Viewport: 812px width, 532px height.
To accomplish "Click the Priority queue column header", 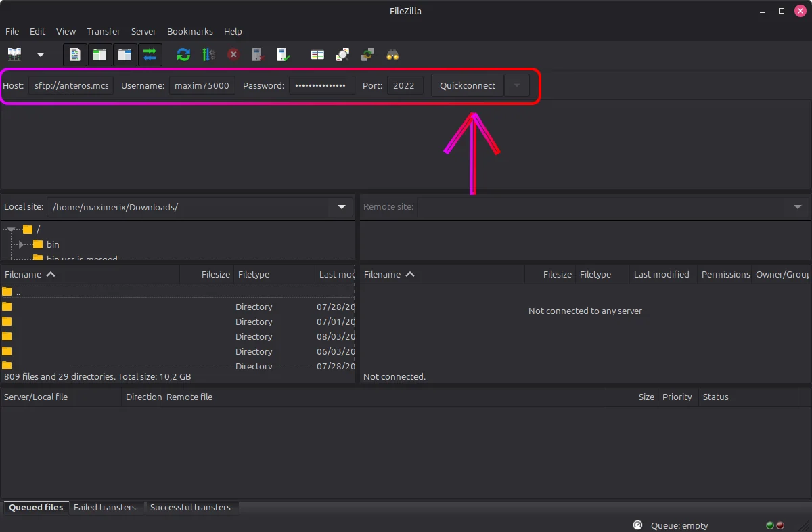I will (x=677, y=397).
